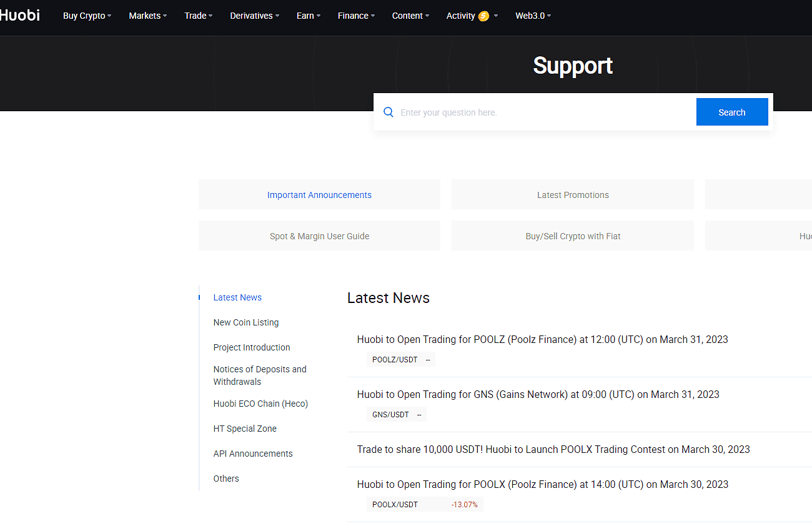The height and width of the screenshot is (526, 812).
Task: Open Spot & Margin User Guide
Action: (x=319, y=236)
